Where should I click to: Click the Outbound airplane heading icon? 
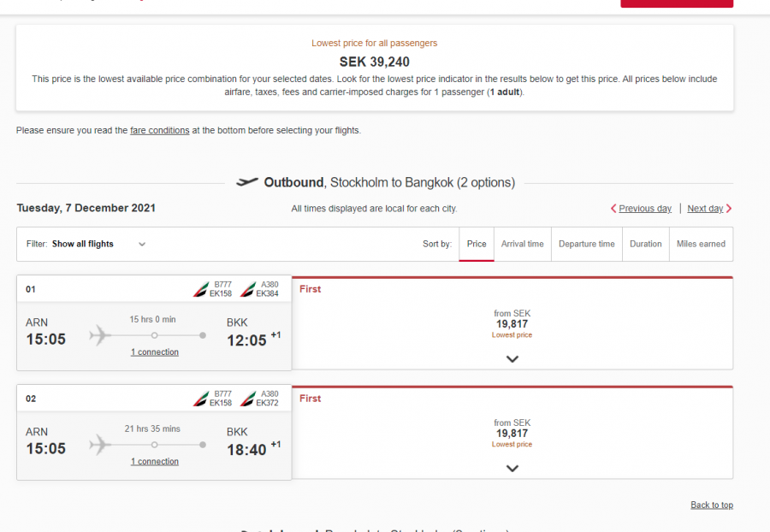click(247, 182)
